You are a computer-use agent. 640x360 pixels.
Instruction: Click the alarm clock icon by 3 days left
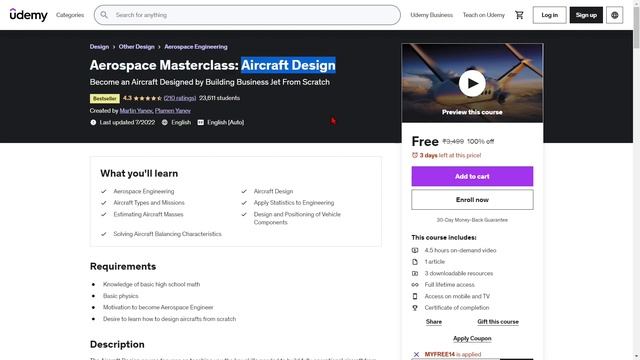[x=415, y=155]
